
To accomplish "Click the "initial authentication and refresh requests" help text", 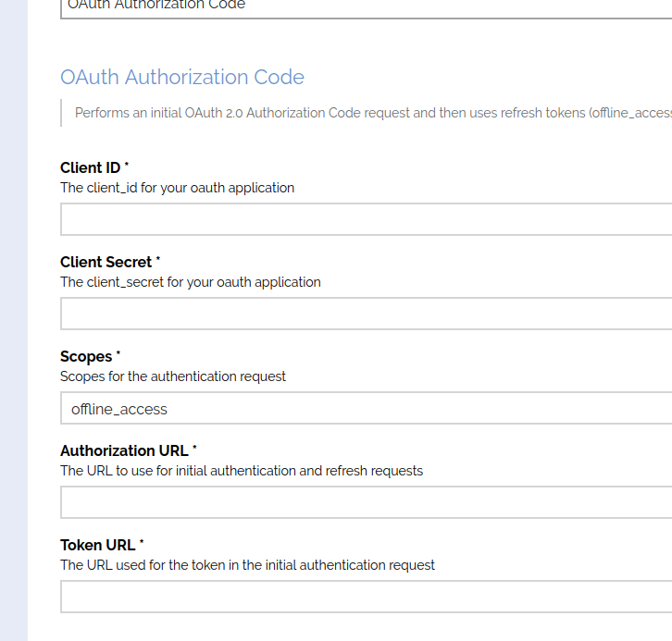I will [241, 471].
